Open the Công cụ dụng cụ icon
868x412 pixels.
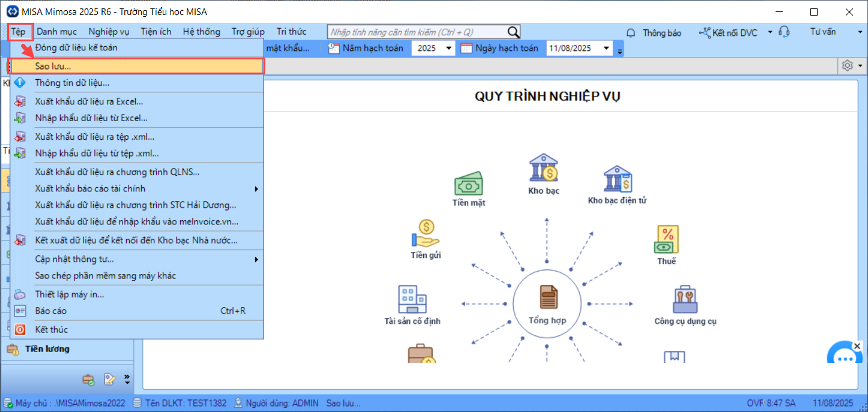point(685,299)
